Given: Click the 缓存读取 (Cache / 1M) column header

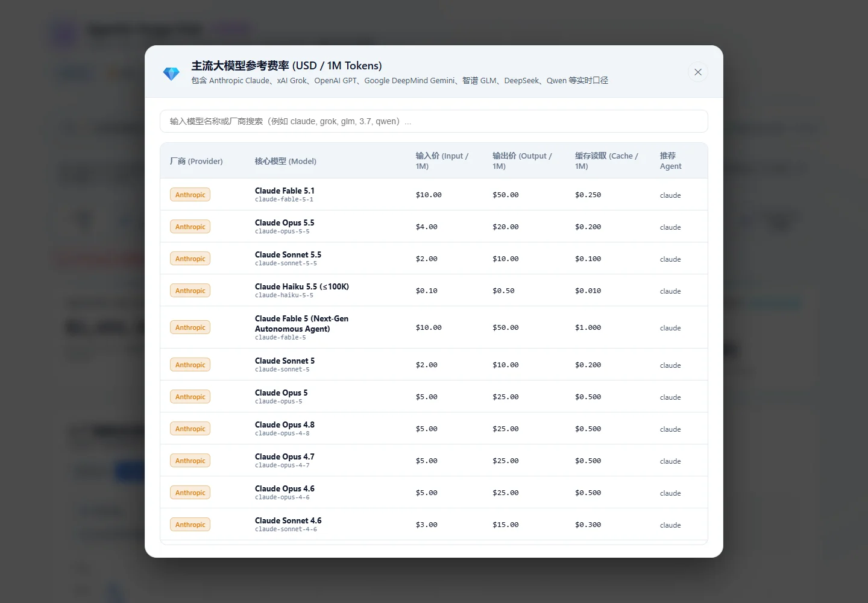Looking at the screenshot, I should point(606,161).
